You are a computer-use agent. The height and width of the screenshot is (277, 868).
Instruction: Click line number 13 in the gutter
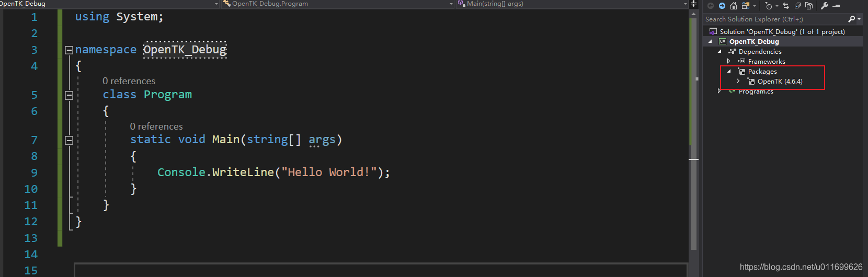coord(31,238)
